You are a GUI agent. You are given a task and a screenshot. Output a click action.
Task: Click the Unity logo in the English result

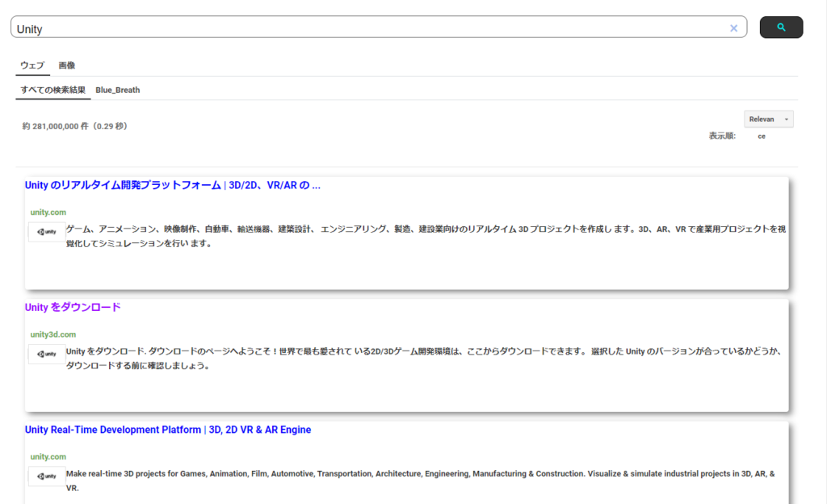tap(47, 477)
